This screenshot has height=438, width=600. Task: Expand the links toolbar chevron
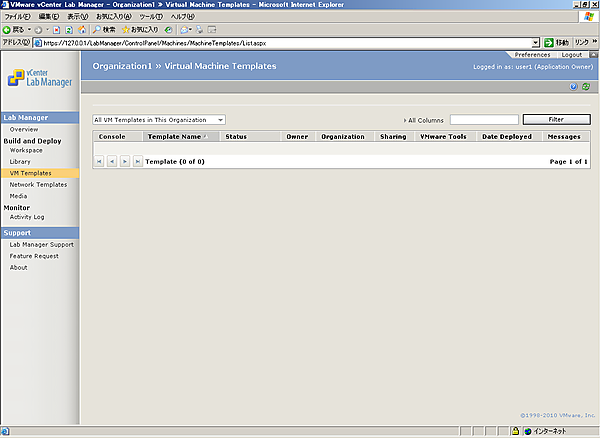click(595, 41)
